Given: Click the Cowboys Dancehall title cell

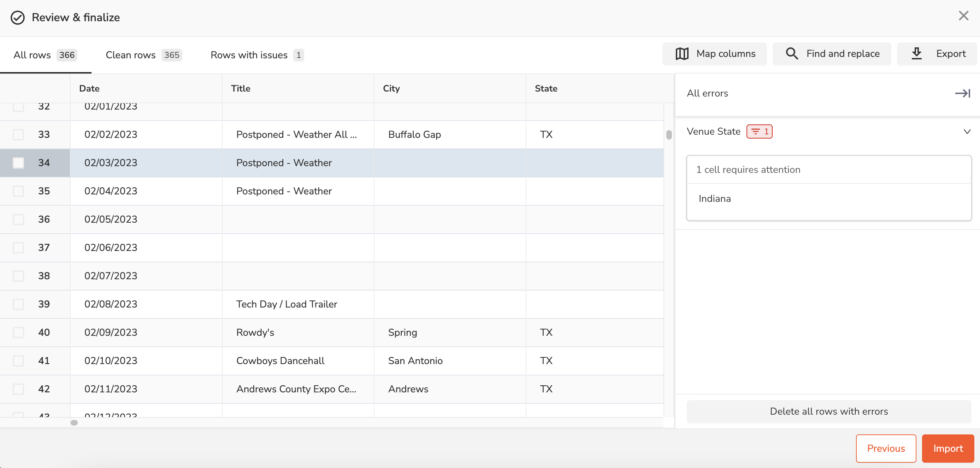Looking at the screenshot, I should 298,361.
